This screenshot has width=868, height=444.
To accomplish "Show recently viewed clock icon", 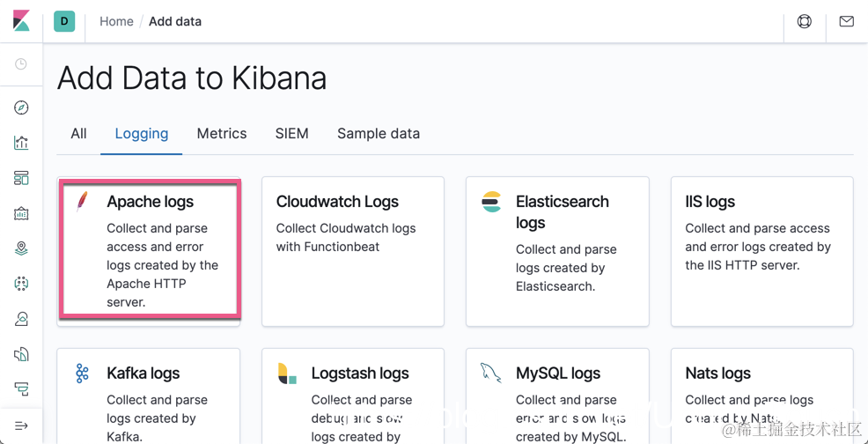I will tap(21, 64).
